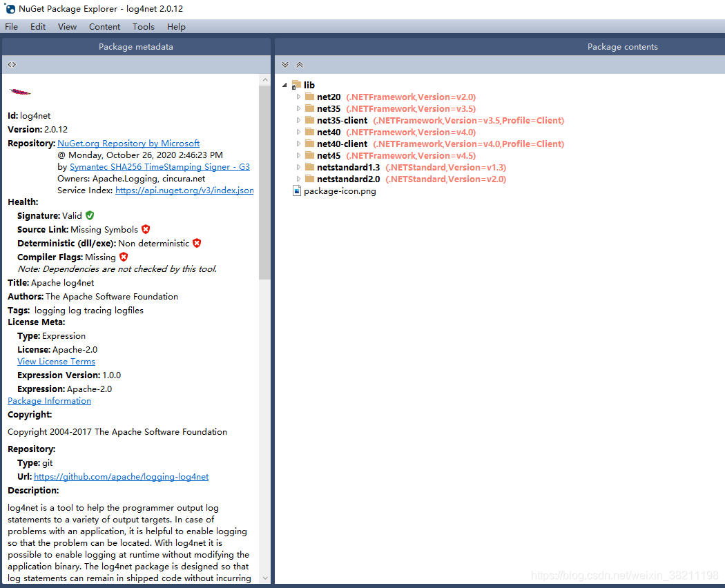Image resolution: width=725 pixels, height=588 pixels.
Task: Expand the net40-client folder
Action: (298, 144)
